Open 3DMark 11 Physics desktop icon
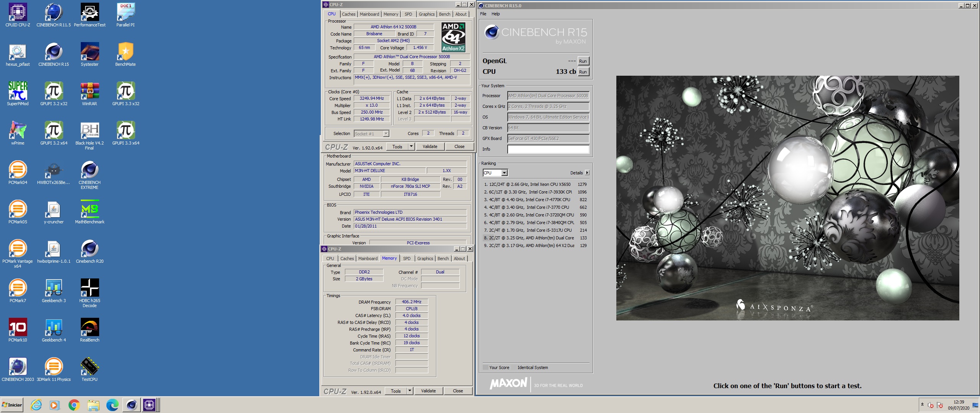Screen dimensions: 980x413 click(54, 369)
